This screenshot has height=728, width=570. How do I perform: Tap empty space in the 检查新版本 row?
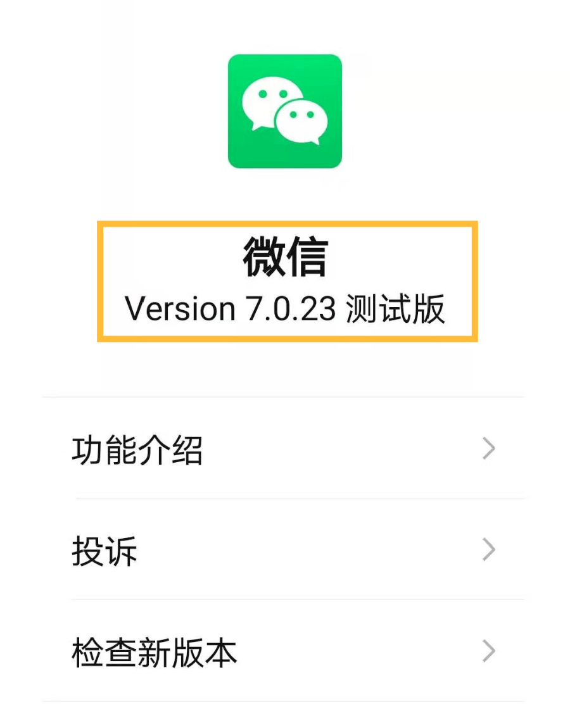[x=358, y=651]
